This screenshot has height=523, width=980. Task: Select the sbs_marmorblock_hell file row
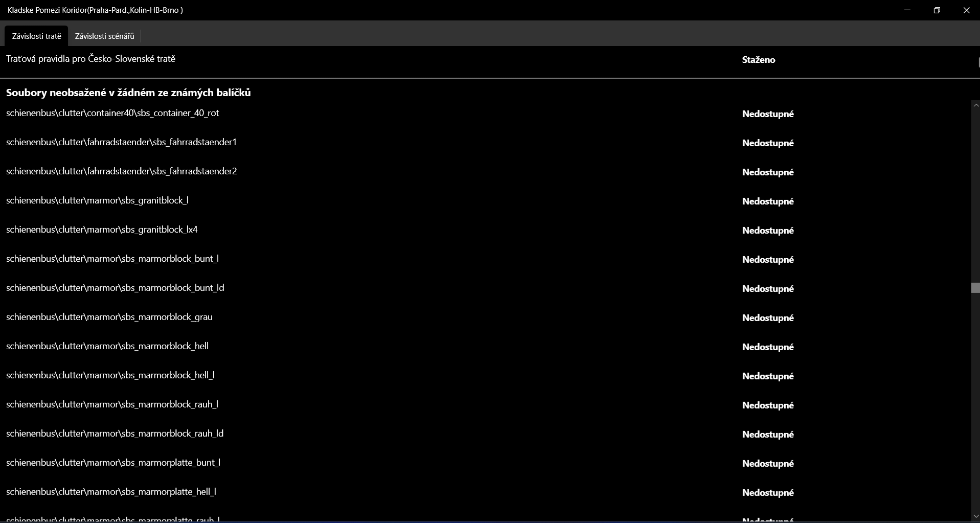(485, 347)
